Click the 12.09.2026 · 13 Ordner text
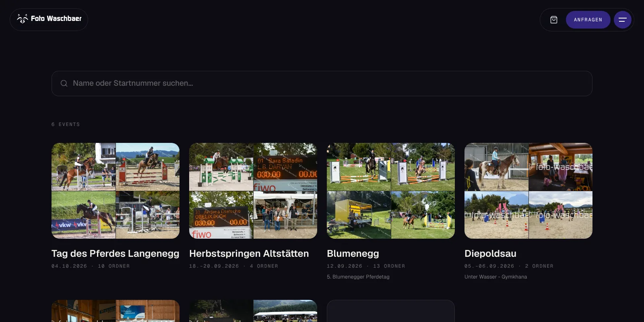644x322 pixels. tap(366, 266)
